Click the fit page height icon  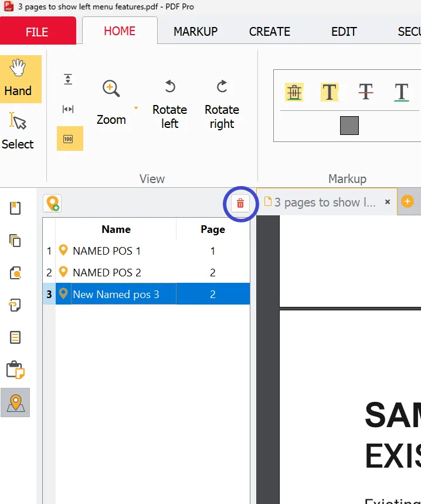click(x=68, y=79)
